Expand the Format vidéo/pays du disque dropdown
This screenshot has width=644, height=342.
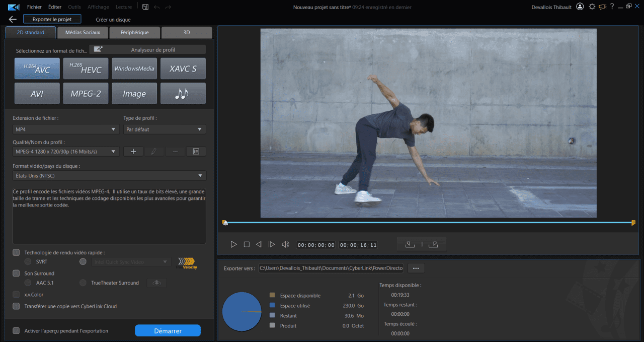109,175
